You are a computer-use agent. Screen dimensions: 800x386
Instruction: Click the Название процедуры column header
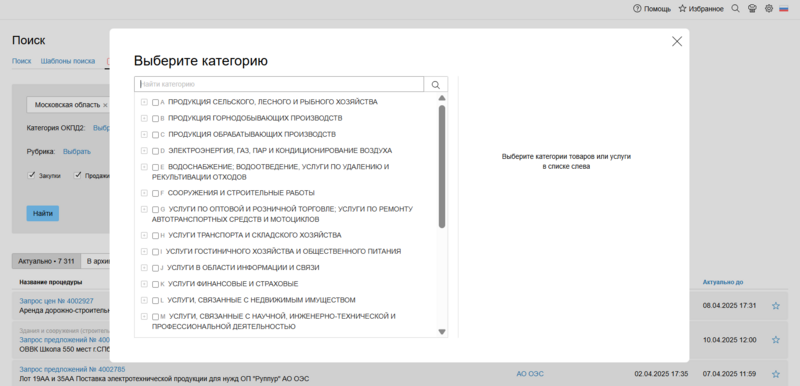click(51, 282)
